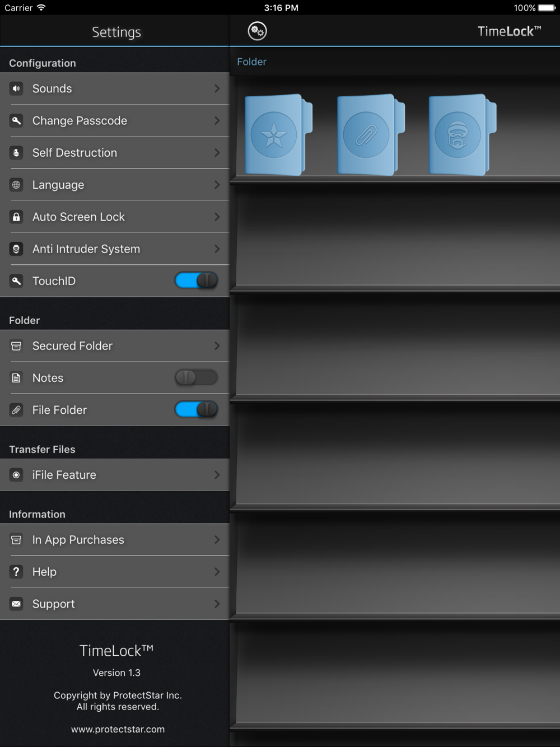Viewport: 560px width, 747px height.
Task: Expand Sounds using its chevron arrow
Action: point(217,88)
